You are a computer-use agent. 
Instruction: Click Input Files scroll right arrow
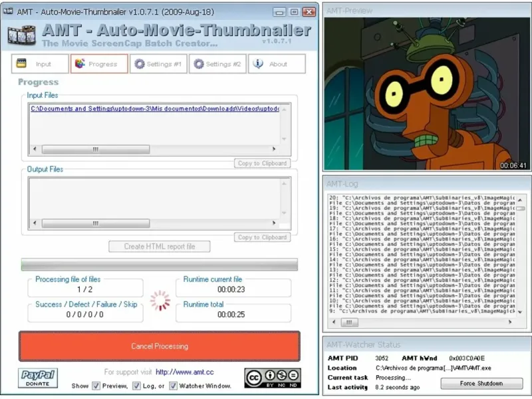tap(274, 149)
